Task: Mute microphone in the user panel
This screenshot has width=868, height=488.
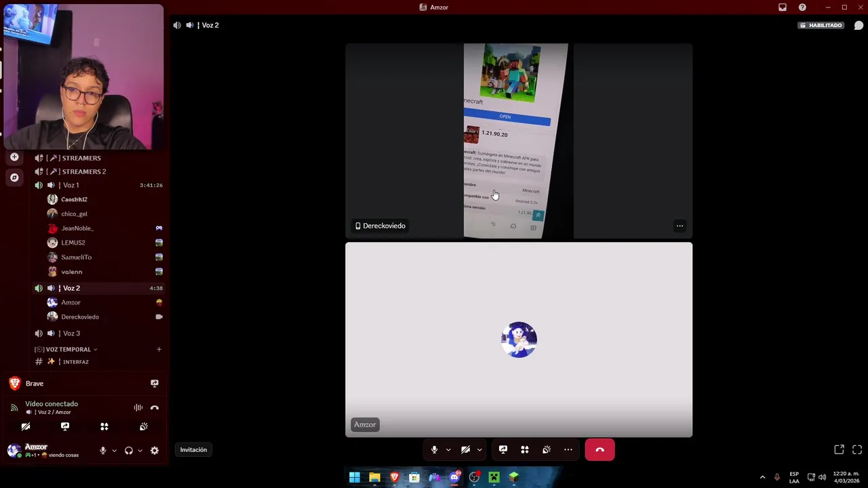Action: (x=103, y=450)
